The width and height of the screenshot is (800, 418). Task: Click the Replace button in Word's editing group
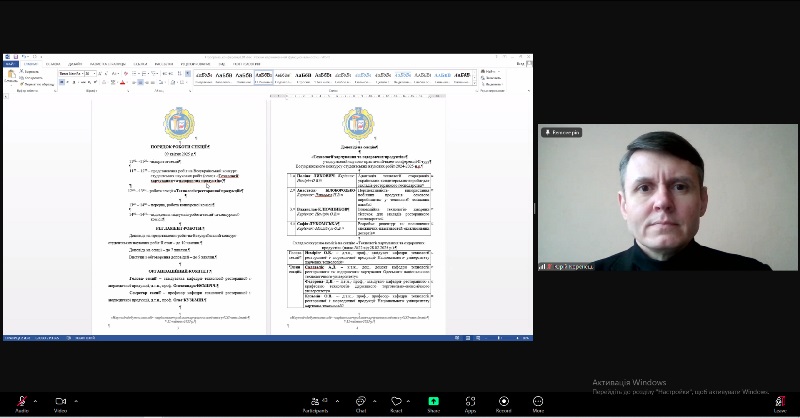(x=492, y=78)
